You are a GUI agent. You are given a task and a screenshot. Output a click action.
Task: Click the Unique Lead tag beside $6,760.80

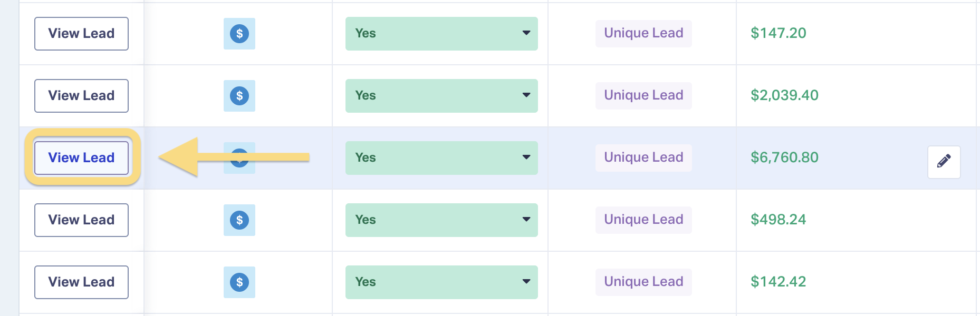point(643,157)
